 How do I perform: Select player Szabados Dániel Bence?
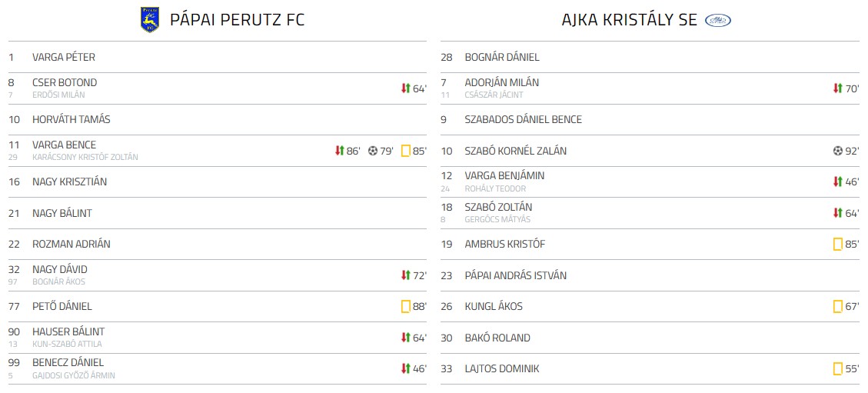tap(523, 119)
